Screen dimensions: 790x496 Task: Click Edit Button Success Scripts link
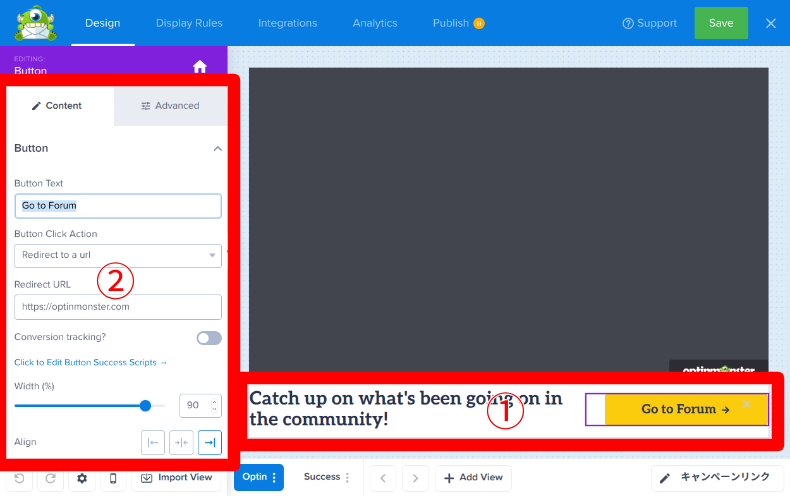(91, 362)
